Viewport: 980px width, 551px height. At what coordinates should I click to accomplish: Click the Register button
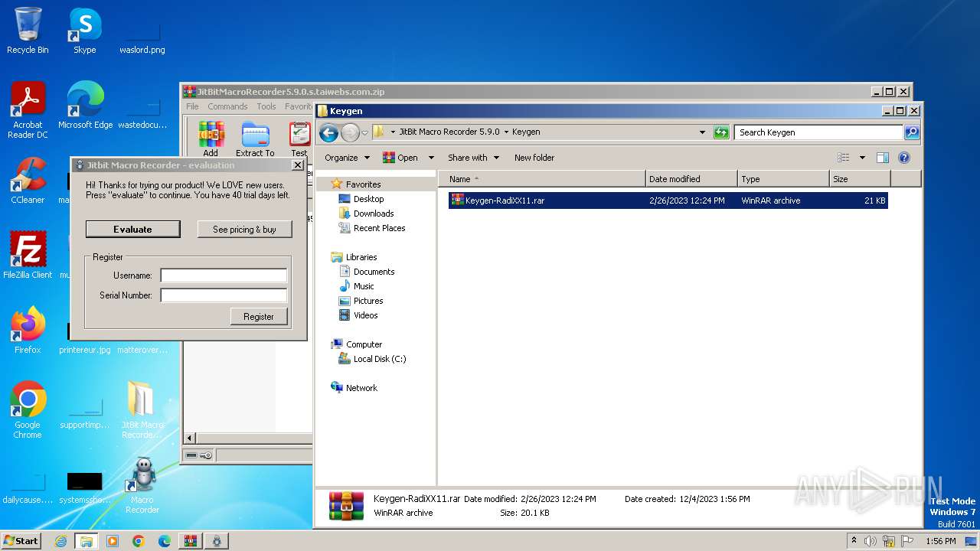pyautogui.click(x=259, y=316)
